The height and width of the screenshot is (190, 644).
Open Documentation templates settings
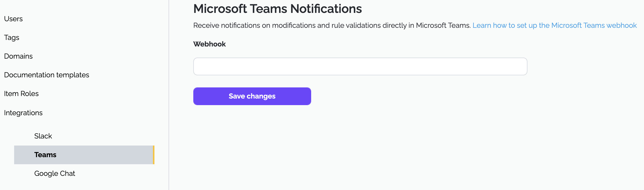[x=46, y=75]
